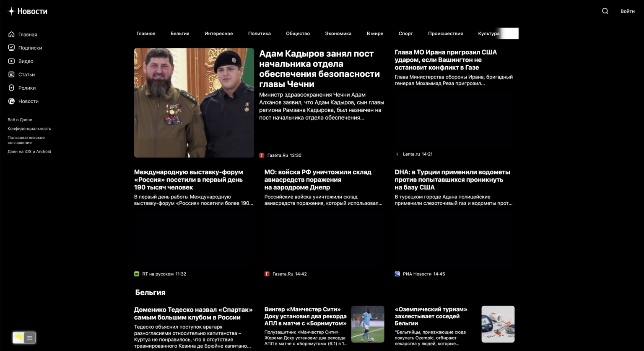This screenshot has width=644, height=351.
Task: Open the Политика tab
Action: click(259, 33)
